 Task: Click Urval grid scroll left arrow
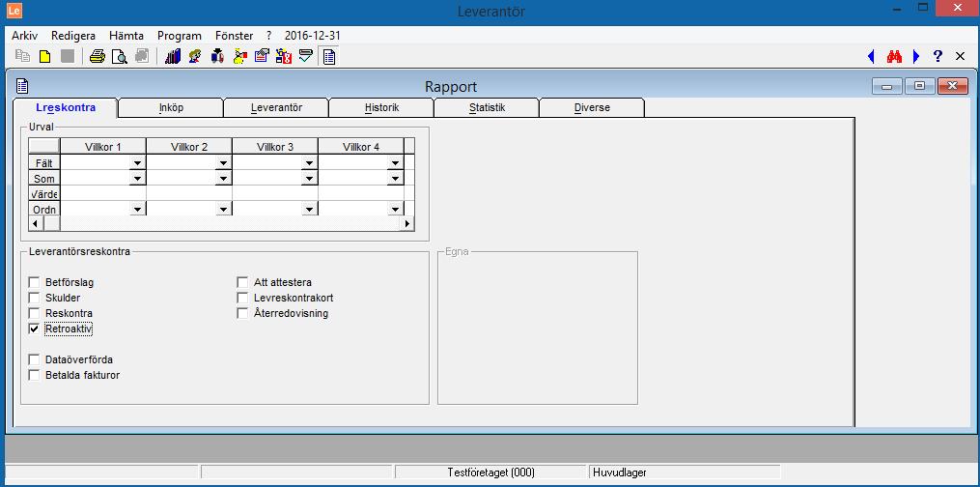click(x=35, y=223)
